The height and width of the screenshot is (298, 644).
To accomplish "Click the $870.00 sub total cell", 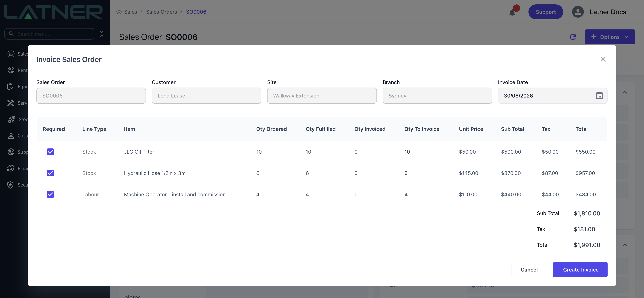I will pyautogui.click(x=511, y=173).
